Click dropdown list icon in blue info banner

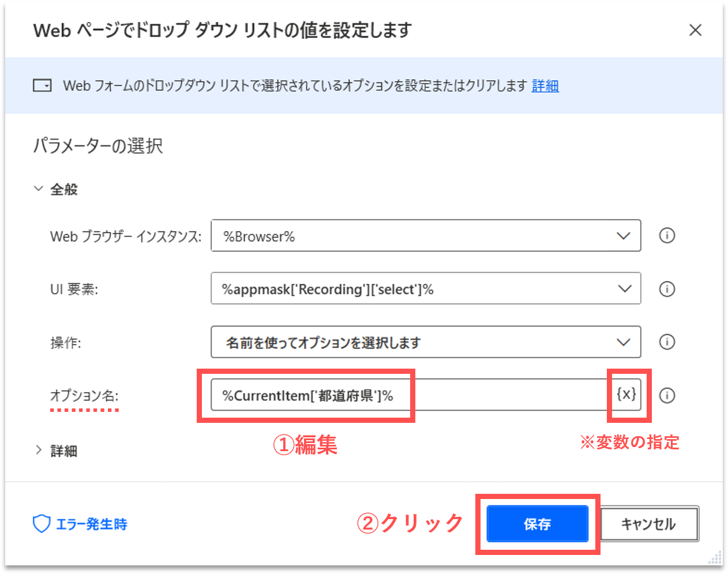pyautogui.click(x=42, y=86)
